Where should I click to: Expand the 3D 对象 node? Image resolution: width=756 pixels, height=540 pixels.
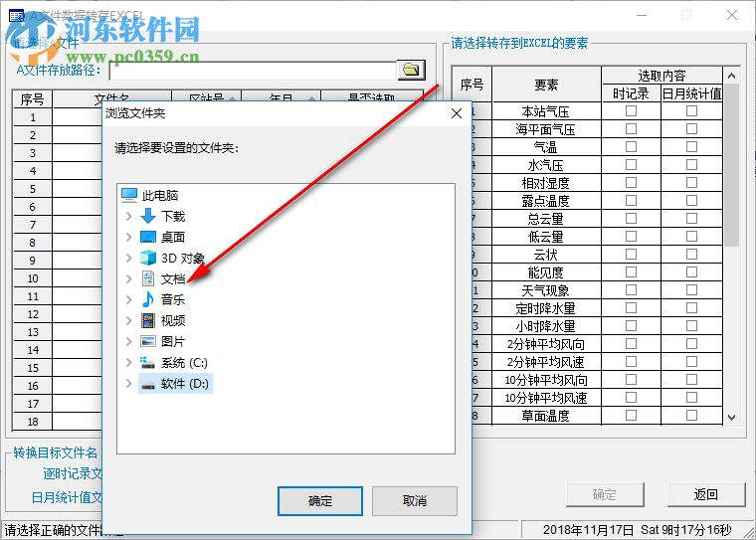coord(128,258)
